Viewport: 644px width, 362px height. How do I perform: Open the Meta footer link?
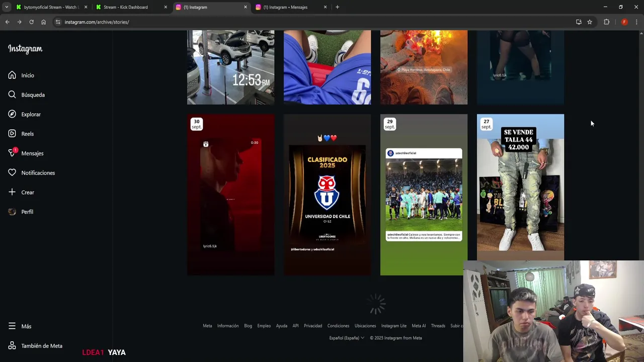click(x=207, y=326)
